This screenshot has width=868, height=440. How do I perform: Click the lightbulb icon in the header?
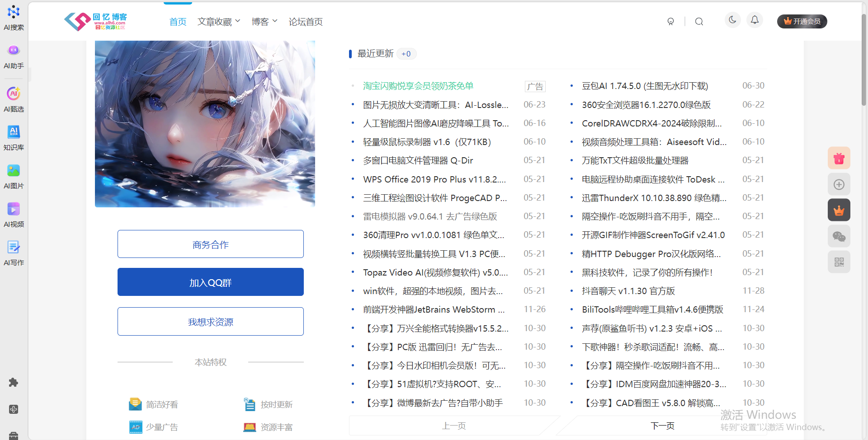670,22
